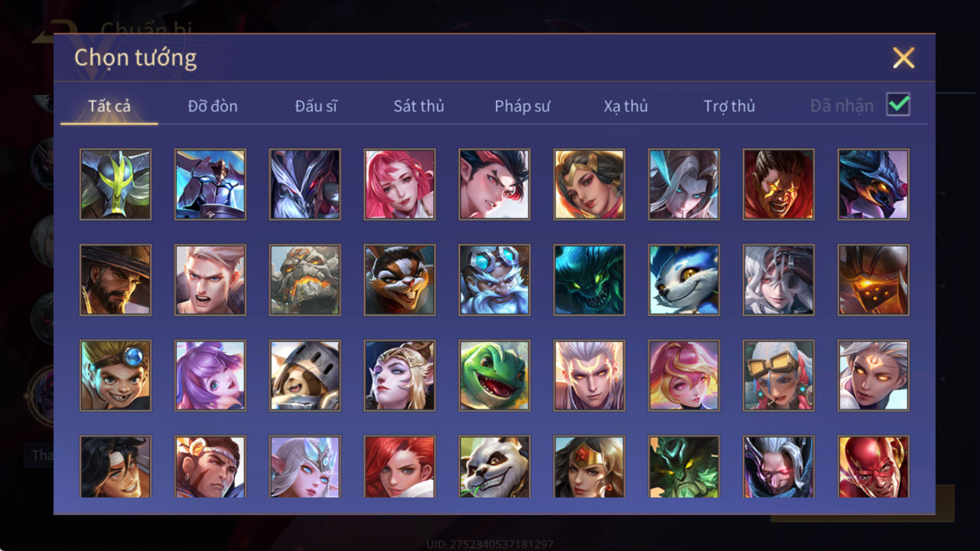The image size is (980, 551).
Task: Open the Trợ thủ tab
Action: click(729, 106)
